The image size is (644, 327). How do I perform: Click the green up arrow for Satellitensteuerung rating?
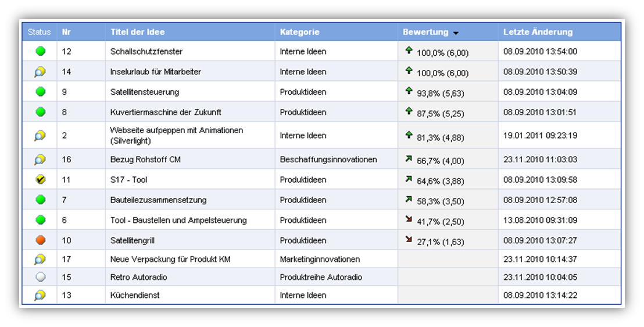pos(409,91)
